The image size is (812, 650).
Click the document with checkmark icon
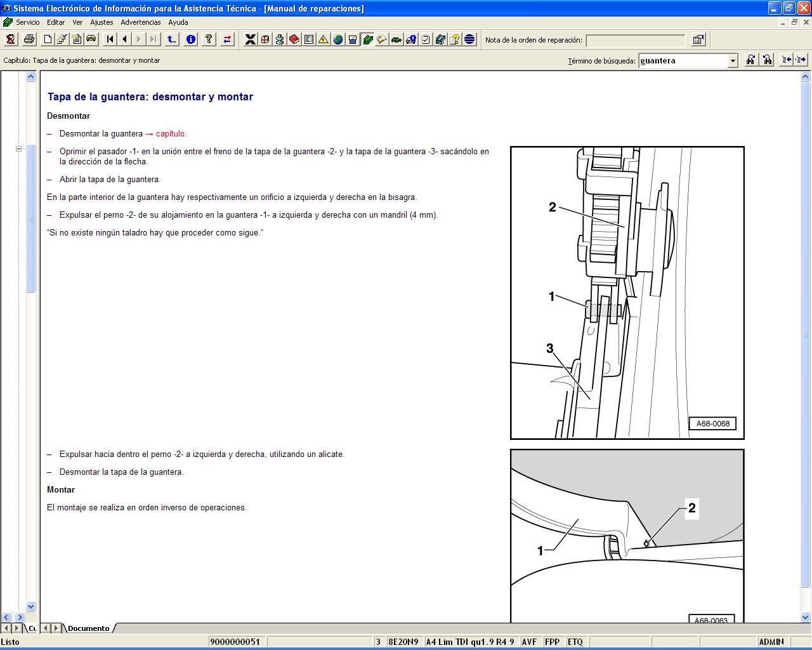pyautogui.click(x=62, y=39)
